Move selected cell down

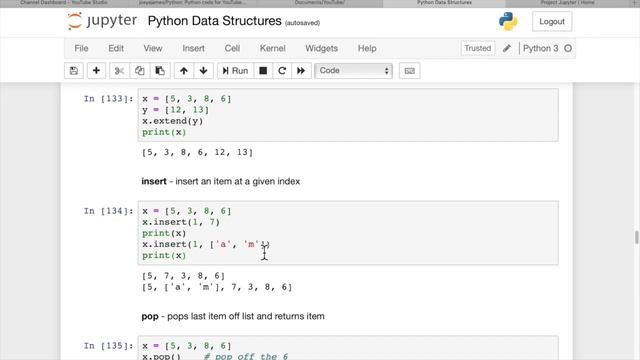pos(203,71)
